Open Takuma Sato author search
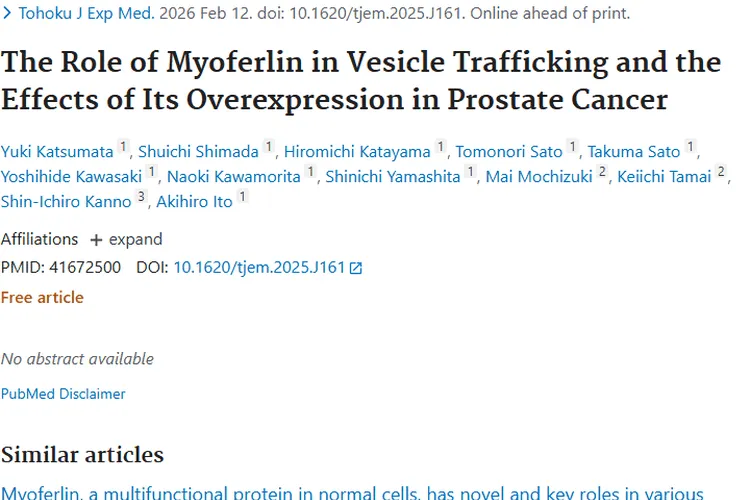Image resolution: width=750 pixels, height=500 pixels. pyautogui.click(x=633, y=152)
